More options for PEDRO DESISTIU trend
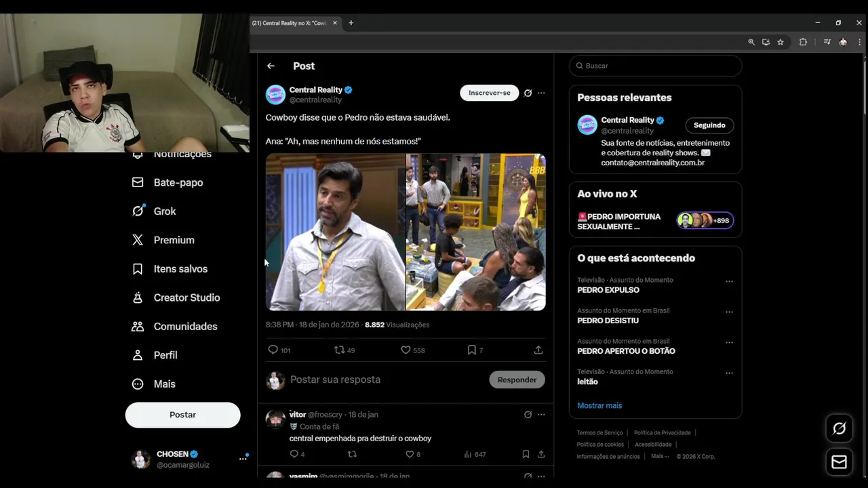868x488 pixels. coord(729,312)
